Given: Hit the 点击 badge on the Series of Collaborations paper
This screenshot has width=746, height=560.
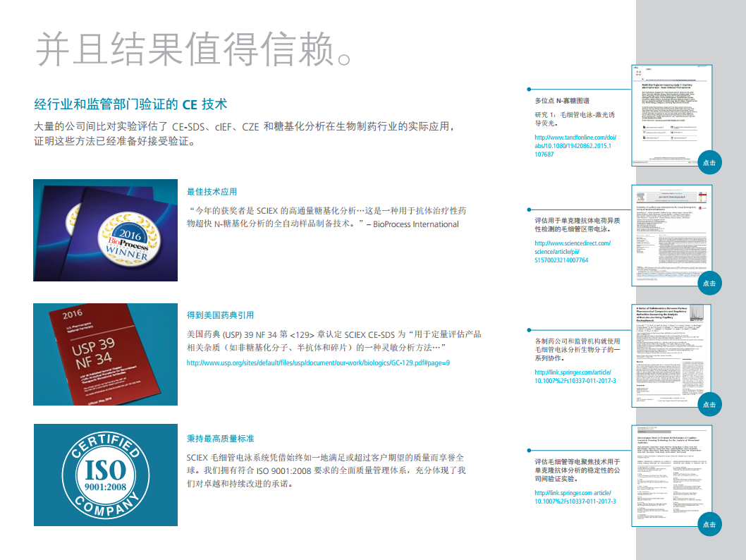Looking at the screenshot, I should (x=709, y=404).
